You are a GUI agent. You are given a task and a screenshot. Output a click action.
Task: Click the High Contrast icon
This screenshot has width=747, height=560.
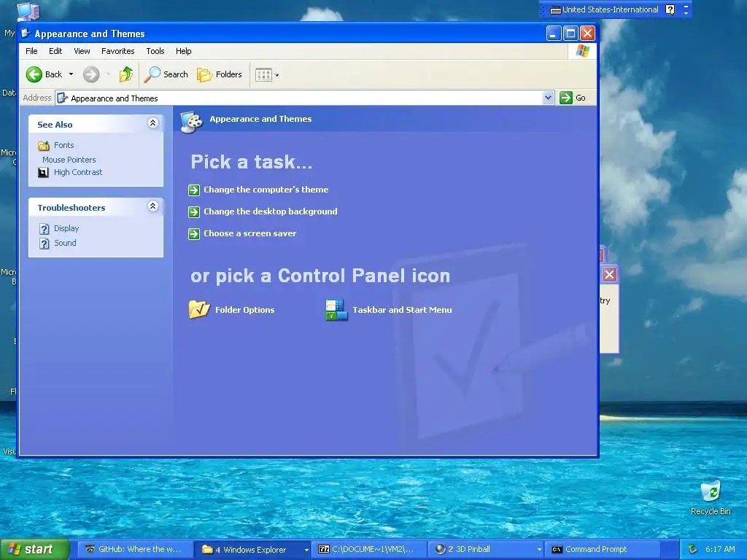[43, 172]
